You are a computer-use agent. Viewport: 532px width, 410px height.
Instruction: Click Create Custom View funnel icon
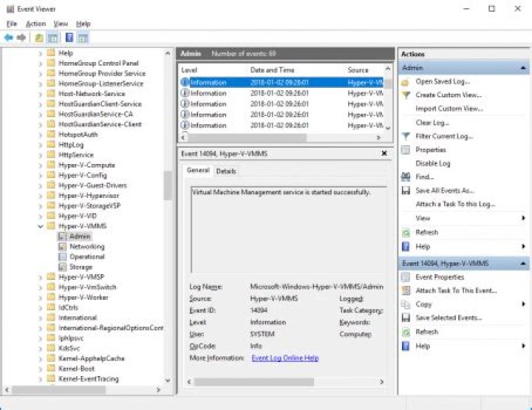tap(406, 95)
